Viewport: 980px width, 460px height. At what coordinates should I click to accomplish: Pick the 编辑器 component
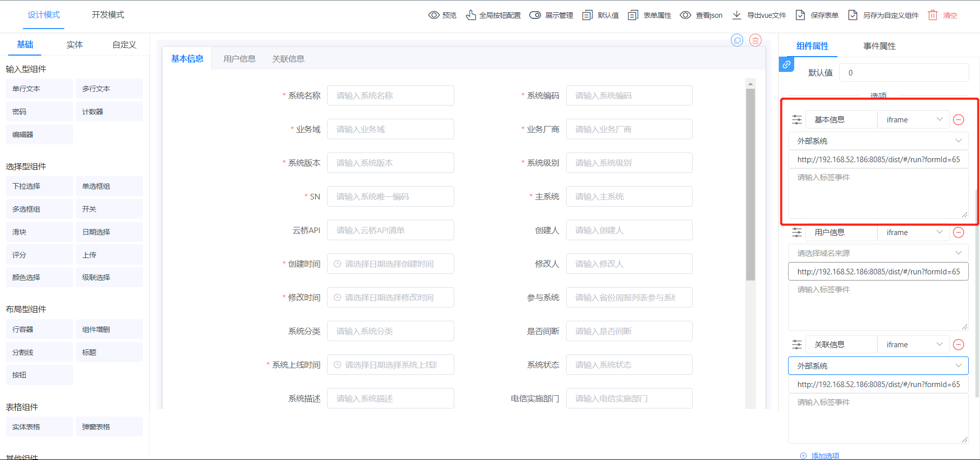tap(39, 135)
